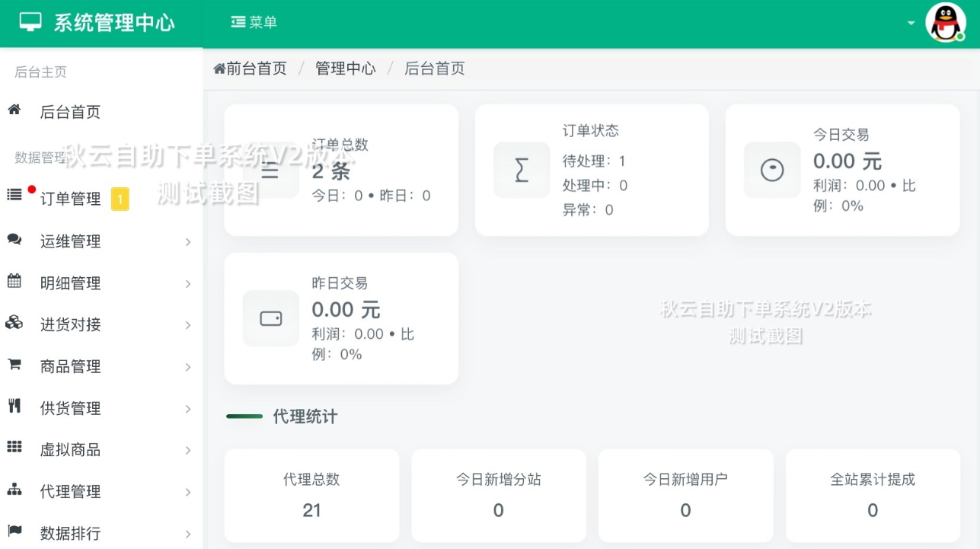Click the 系统管理中心 monitor logo icon
The height and width of the screenshot is (549, 980).
point(30,22)
